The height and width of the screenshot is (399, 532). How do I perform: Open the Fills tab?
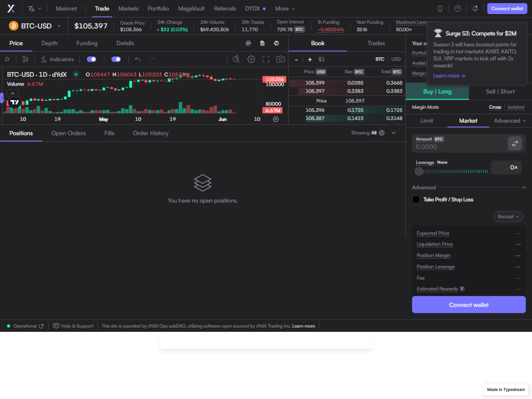coord(109,133)
